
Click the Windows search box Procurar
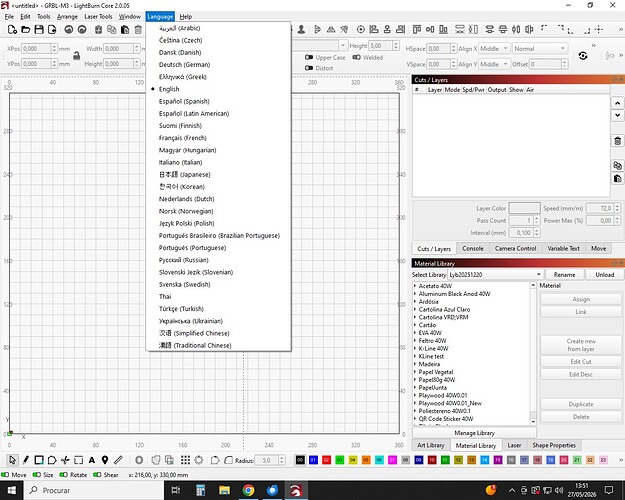94,490
